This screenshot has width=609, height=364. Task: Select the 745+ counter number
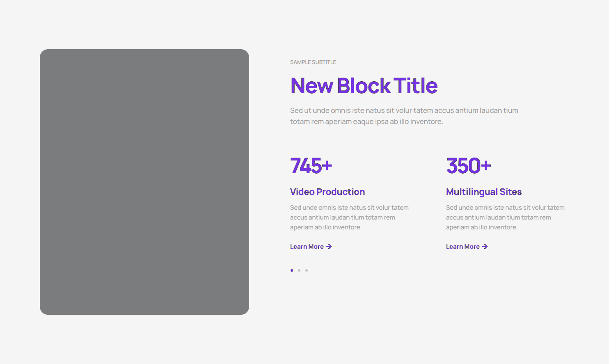(x=311, y=166)
